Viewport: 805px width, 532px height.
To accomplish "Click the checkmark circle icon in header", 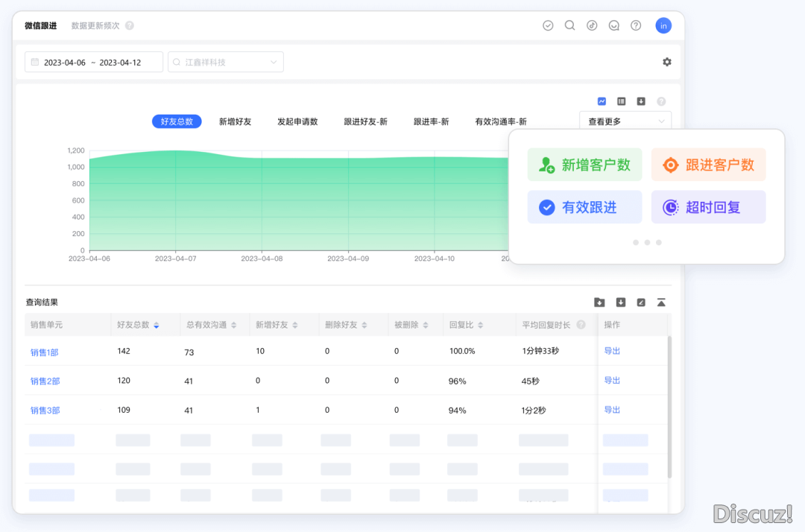I will coord(548,25).
